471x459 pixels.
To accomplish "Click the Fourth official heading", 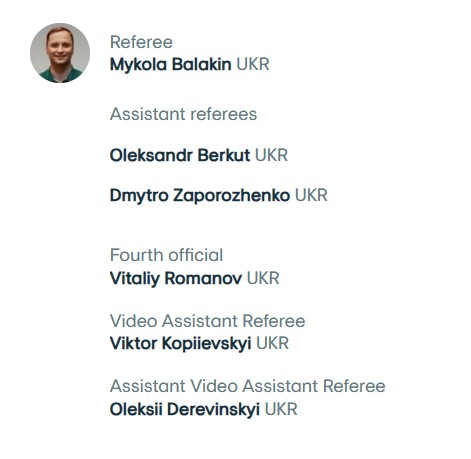I will 166,255.
